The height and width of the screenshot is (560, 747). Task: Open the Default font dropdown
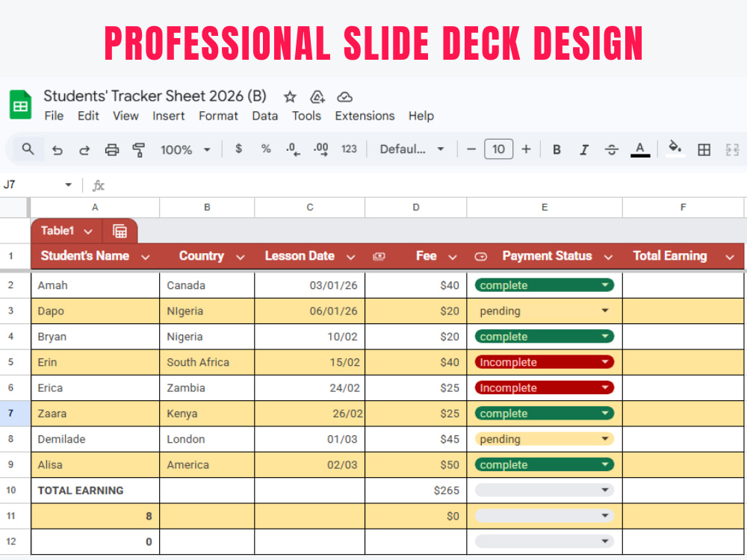[x=412, y=149]
